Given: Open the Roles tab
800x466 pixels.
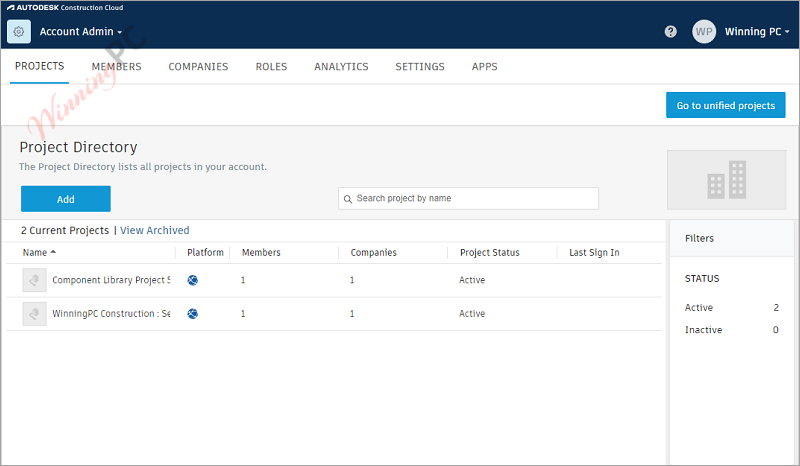Looking at the screenshot, I should [x=271, y=67].
